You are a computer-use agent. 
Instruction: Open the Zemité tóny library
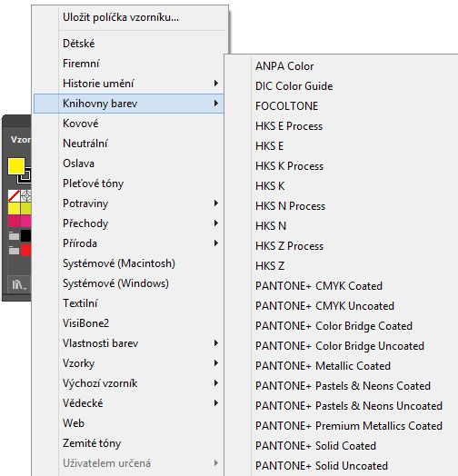click(129, 443)
